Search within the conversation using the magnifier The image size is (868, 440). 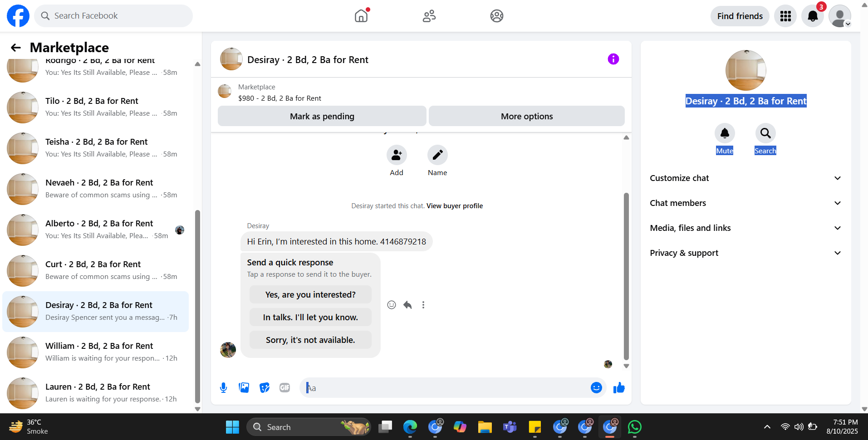pos(765,133)
